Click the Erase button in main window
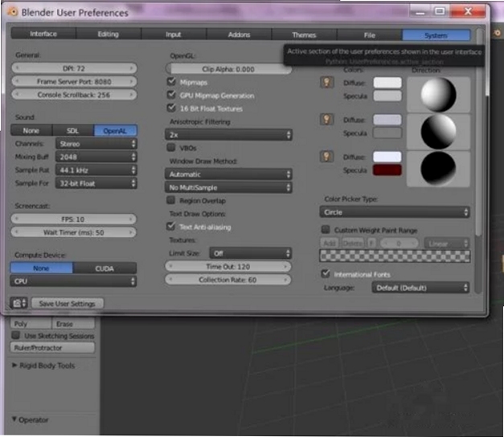This screenshot has height=437, width=504. pyautogui.click(x=74, y=324)
